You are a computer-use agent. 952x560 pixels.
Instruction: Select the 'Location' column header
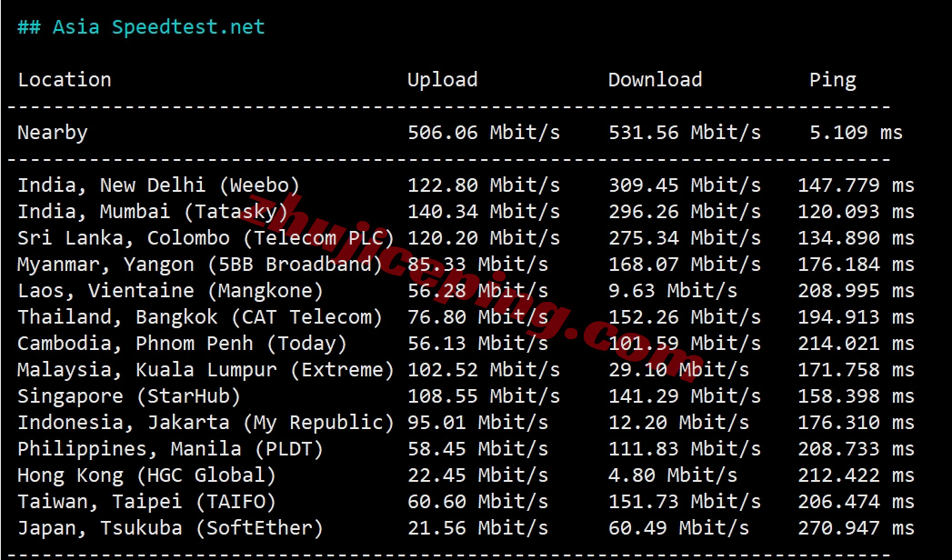tap(65, 79)
